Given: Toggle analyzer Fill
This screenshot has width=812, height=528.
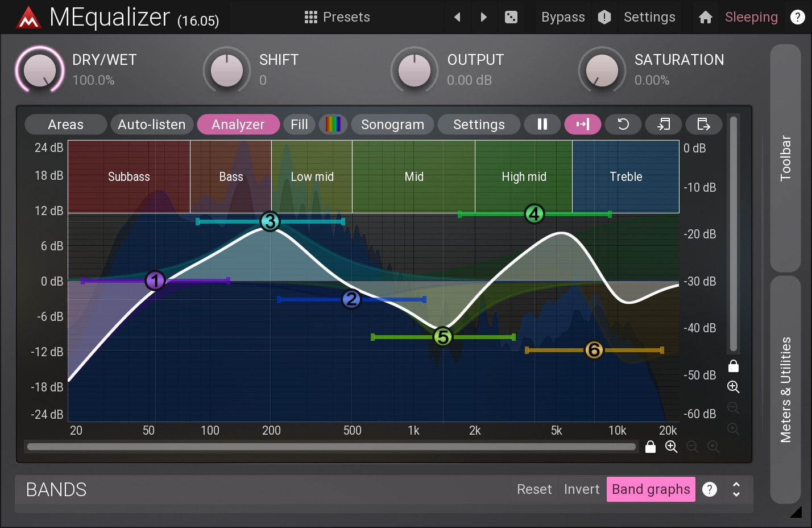Looking at the screenshot, I should tap(299, 124).
